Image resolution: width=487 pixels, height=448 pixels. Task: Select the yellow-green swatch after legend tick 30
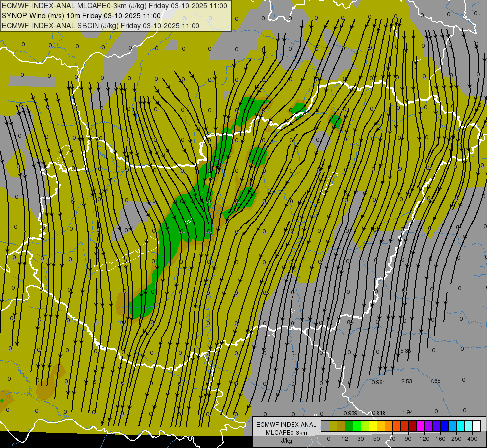365,426
